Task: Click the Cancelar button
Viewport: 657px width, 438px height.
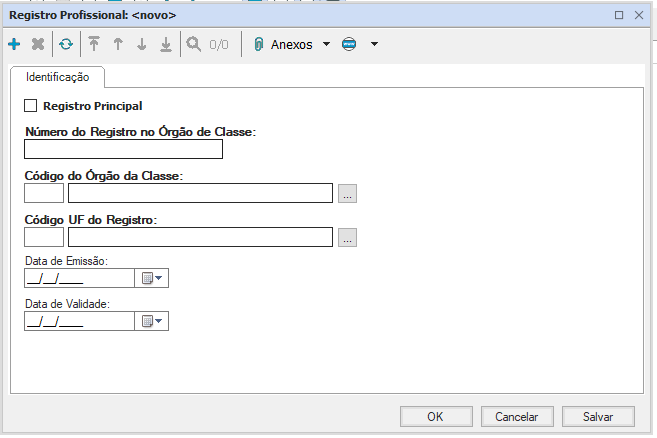Action: point(517,417)
